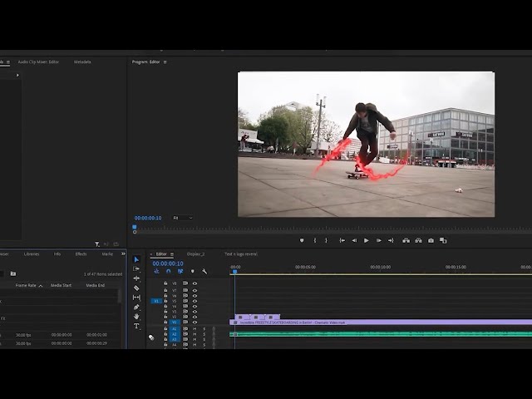Image resolution: width=532 pixels, height=399 pixels.
Task: Open the Comparison View button
Action: [x=443, y=240]
